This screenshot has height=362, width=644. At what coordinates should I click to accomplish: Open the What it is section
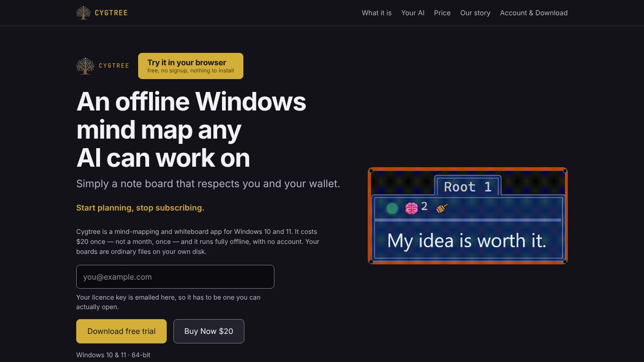(377, 13)
